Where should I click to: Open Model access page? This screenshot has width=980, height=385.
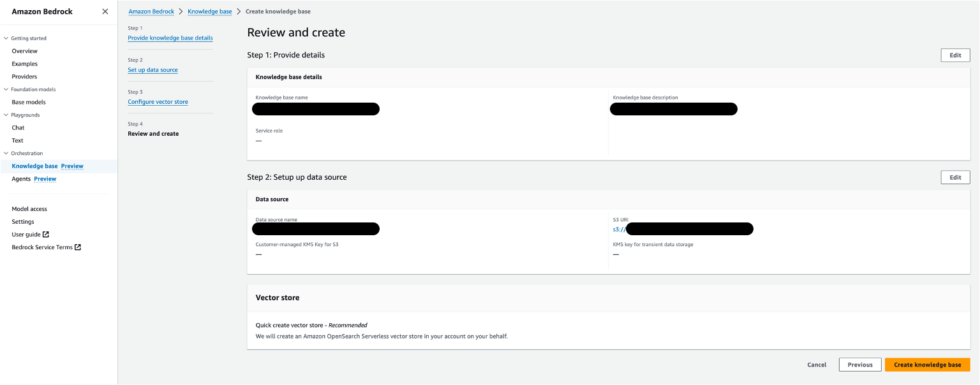29,209
